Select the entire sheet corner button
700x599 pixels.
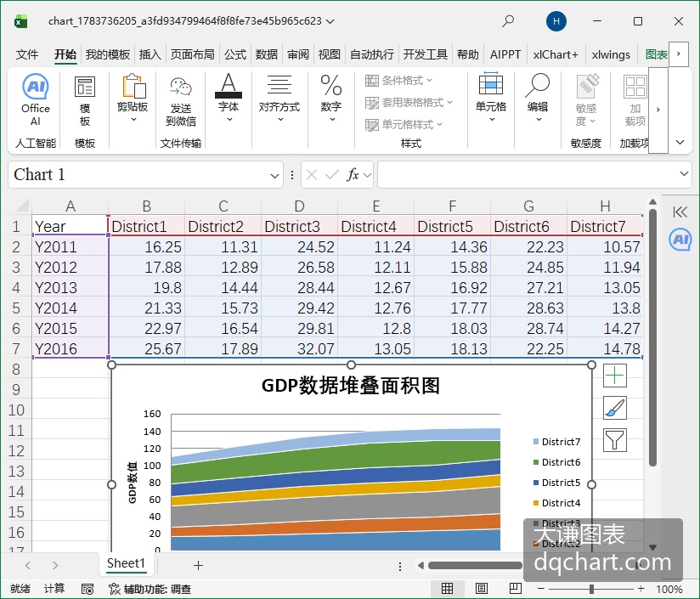[21, 206]
